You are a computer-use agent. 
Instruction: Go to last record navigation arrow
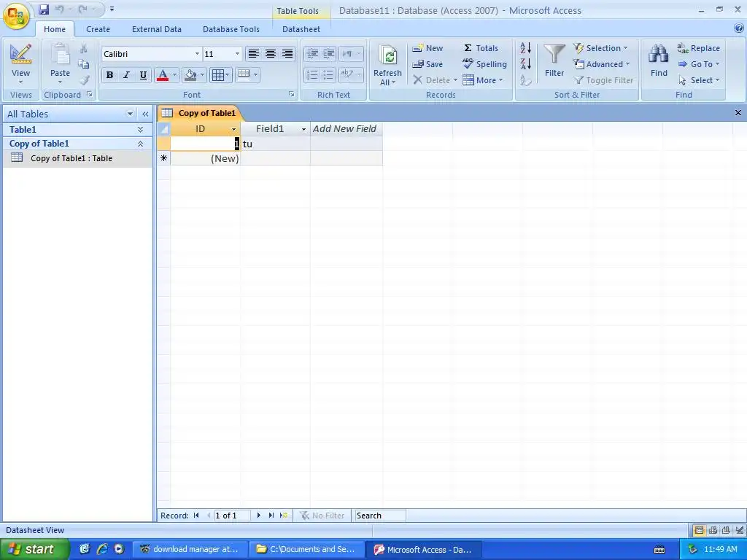click(271, 516)
